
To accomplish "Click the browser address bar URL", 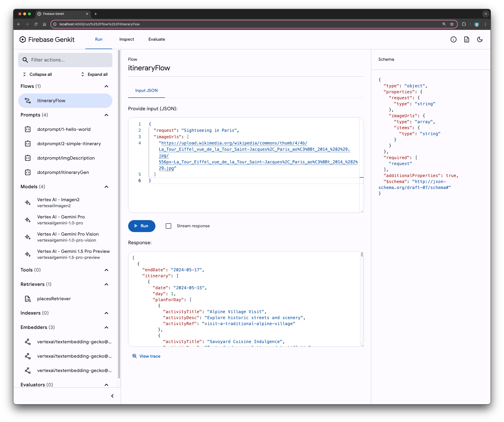I will click(x=99, y=24).
